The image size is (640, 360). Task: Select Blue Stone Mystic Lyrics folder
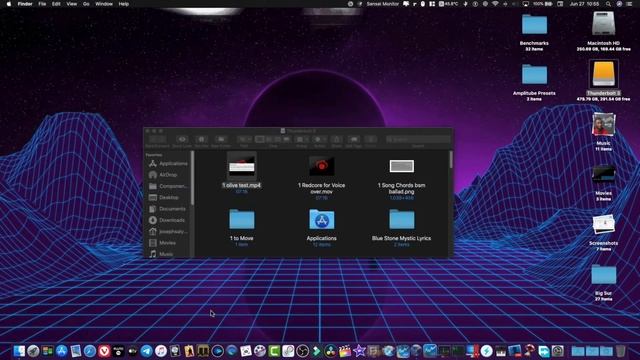pos(402,219)
